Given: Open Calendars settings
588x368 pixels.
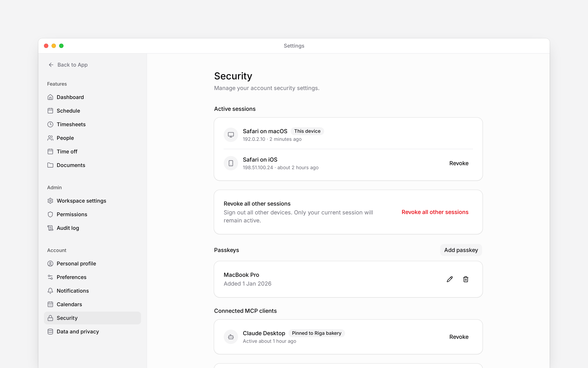Looking at the screenshot, I should [92, 304].
